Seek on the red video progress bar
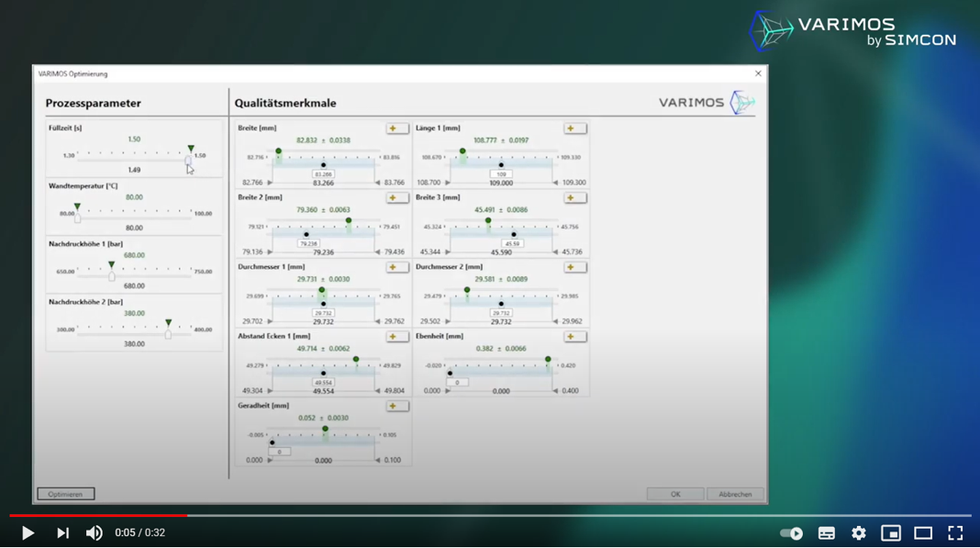This screenshot has width=980, height=548. click(98, 516)
